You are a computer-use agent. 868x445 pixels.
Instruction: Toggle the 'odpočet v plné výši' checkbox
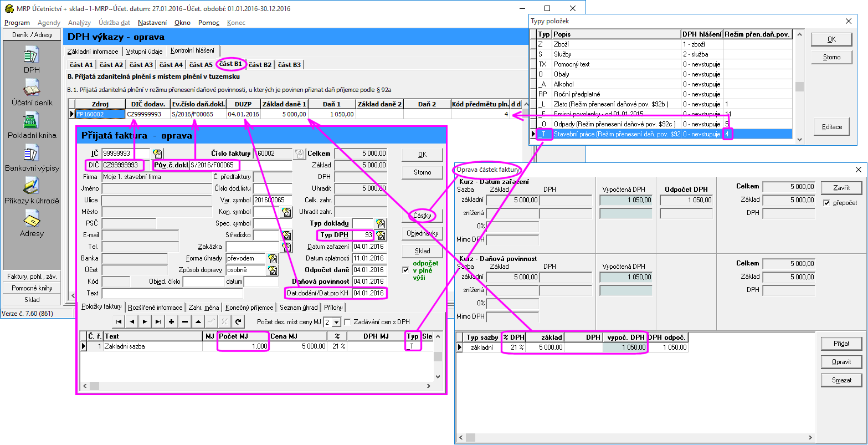point(405,270)
